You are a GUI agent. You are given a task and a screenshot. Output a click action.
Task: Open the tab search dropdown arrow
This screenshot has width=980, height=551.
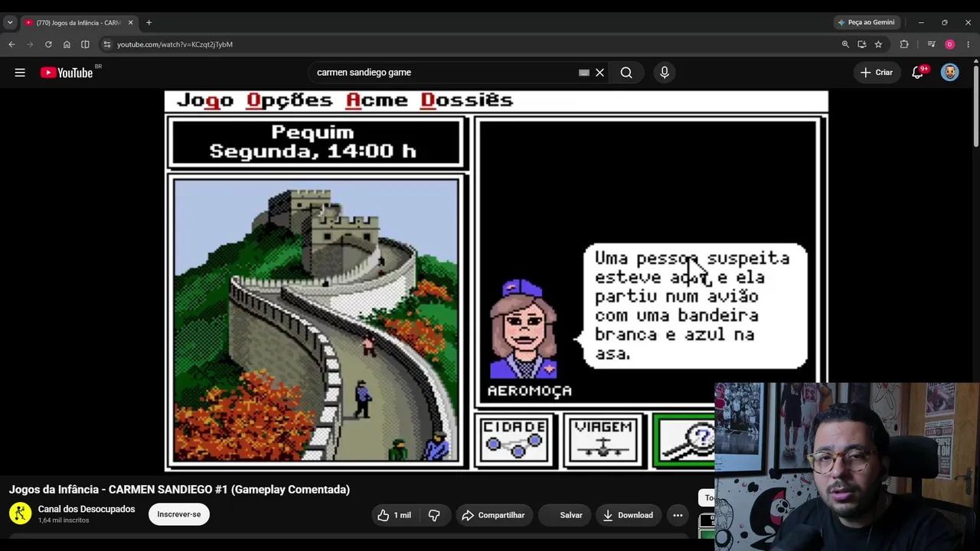coord(10,23)
